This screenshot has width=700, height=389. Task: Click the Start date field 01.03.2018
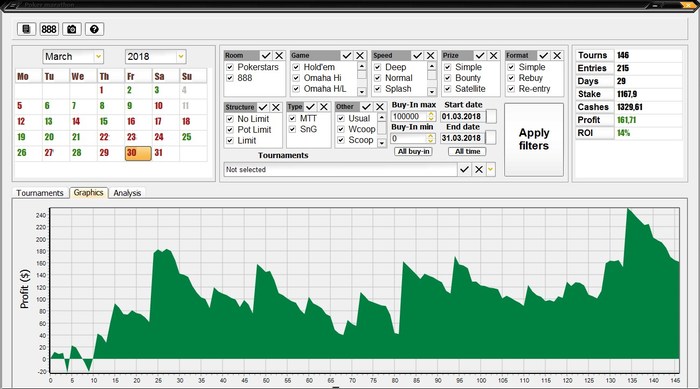point(462,116)
